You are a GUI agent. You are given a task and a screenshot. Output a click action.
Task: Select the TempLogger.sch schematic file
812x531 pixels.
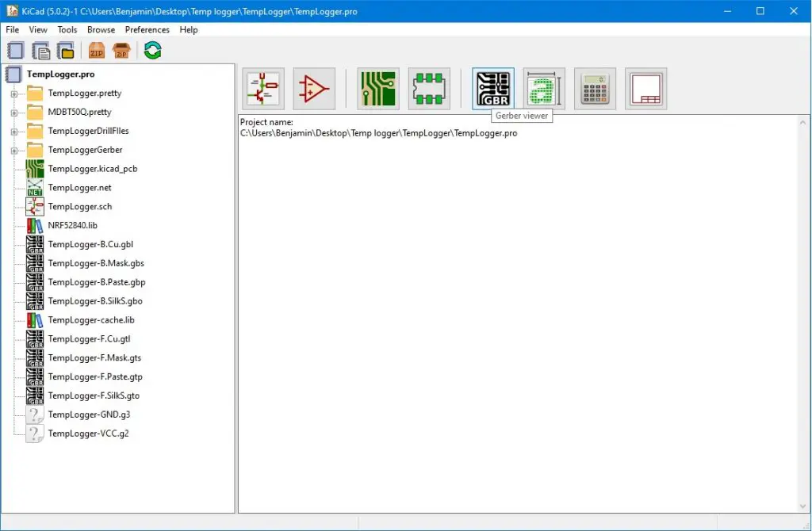pos(79,207)
